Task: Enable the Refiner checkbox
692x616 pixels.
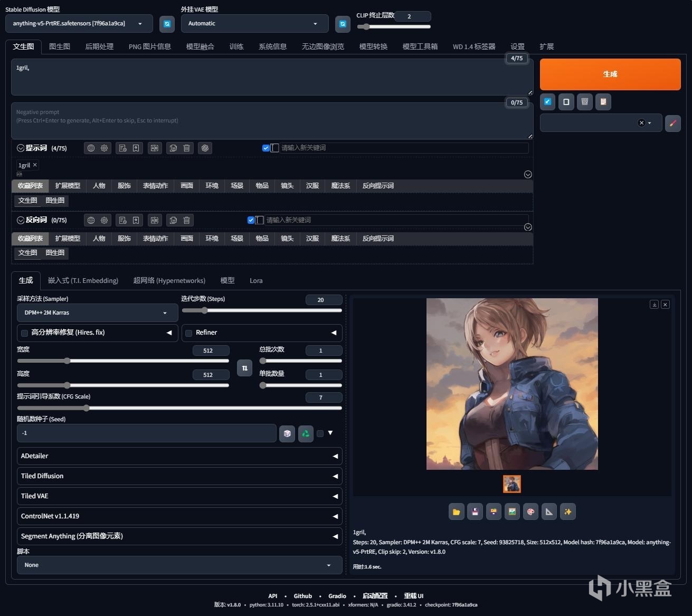Action: (x=188, y=333)
